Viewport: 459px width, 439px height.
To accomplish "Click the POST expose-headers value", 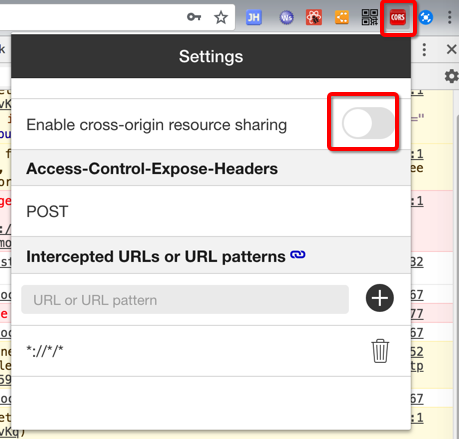I will [x=47, y=211].
